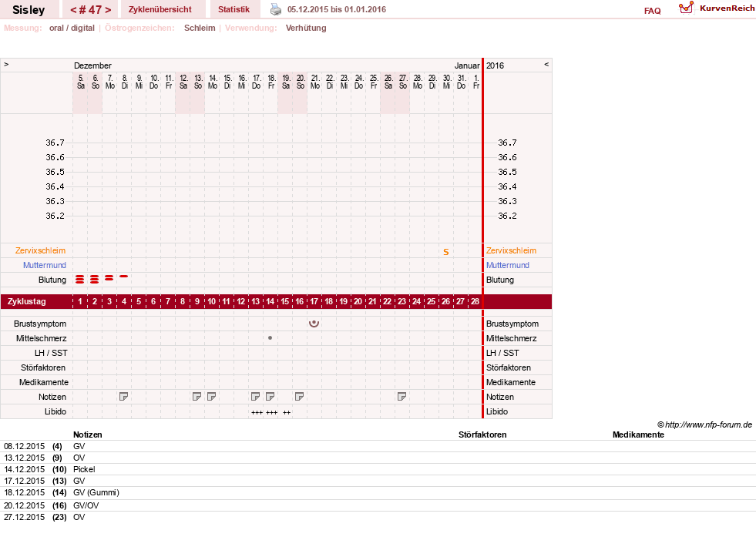Click the ++ libido mark on day 15
Image resolution: width=756 pixels, height=557 pixels.
click(287, 412)
